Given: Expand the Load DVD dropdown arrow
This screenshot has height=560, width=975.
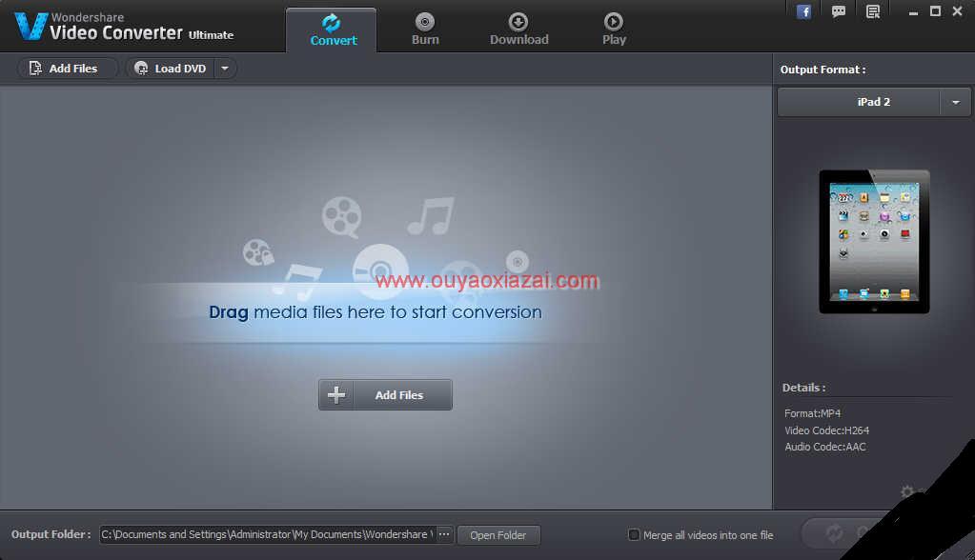Looking at the screenshot, I should [225, 69].
